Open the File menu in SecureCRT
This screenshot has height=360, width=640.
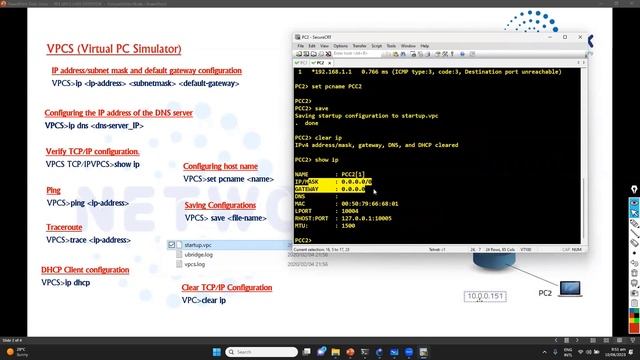(x=300, y=46)
